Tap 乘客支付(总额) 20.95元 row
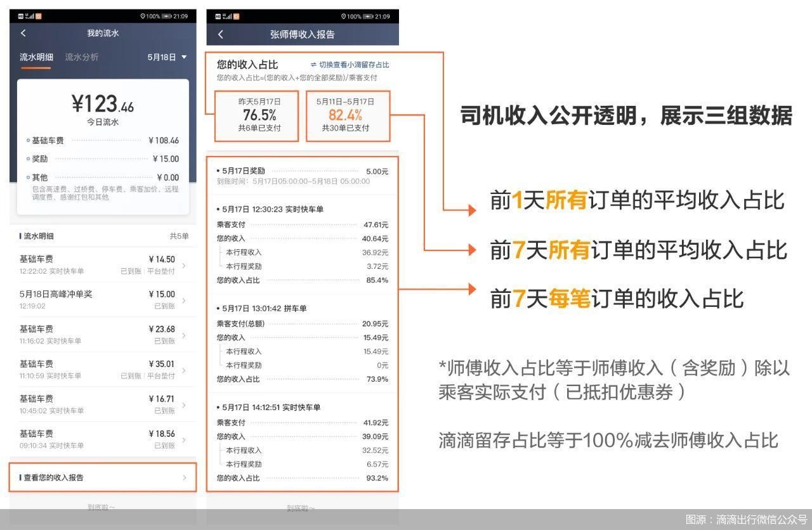Image resolution: width=812 pixels, height=530 pixels. [303, 323]
